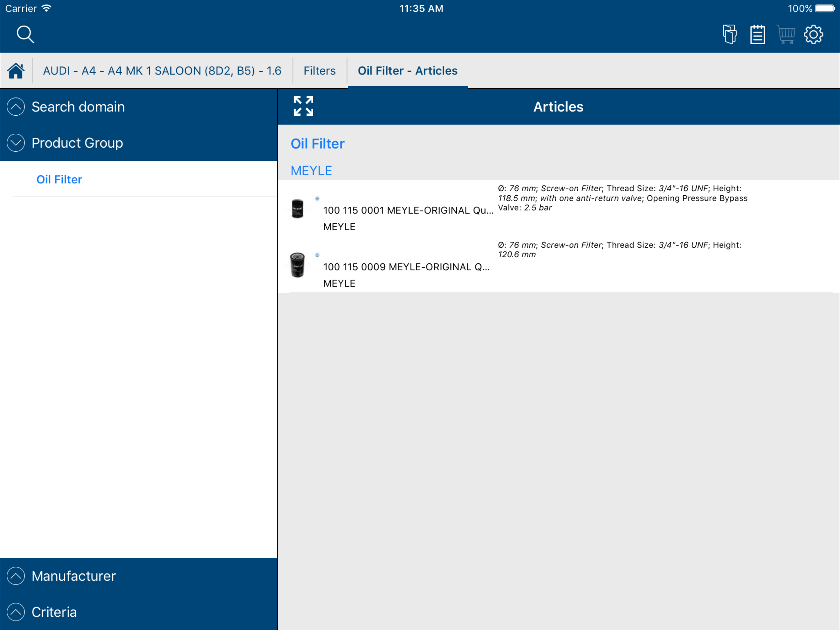Select Oil Filter in Product Group list
Screen dimensions: 840x630
[59, 179]
